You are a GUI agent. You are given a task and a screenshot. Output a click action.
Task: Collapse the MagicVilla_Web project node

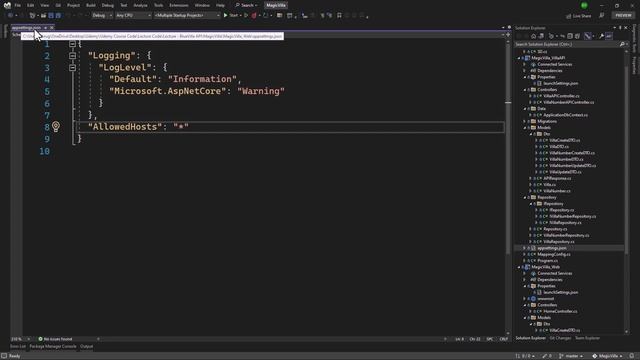tap(519, 267)
